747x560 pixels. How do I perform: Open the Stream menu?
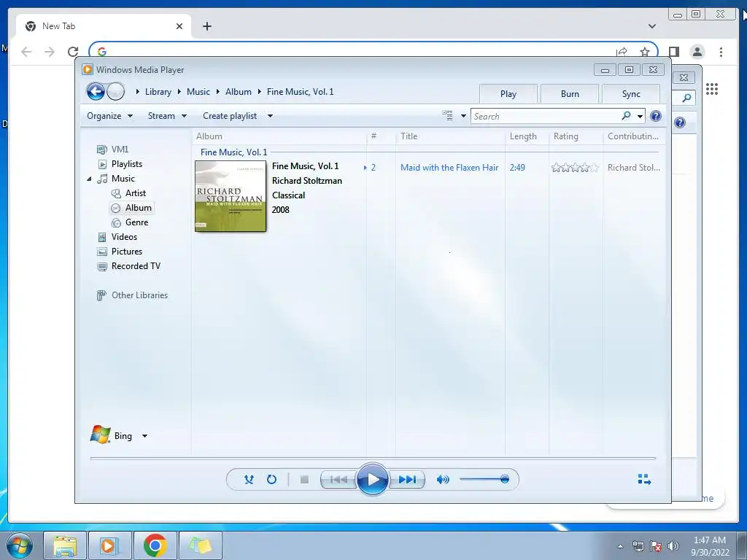167,116
